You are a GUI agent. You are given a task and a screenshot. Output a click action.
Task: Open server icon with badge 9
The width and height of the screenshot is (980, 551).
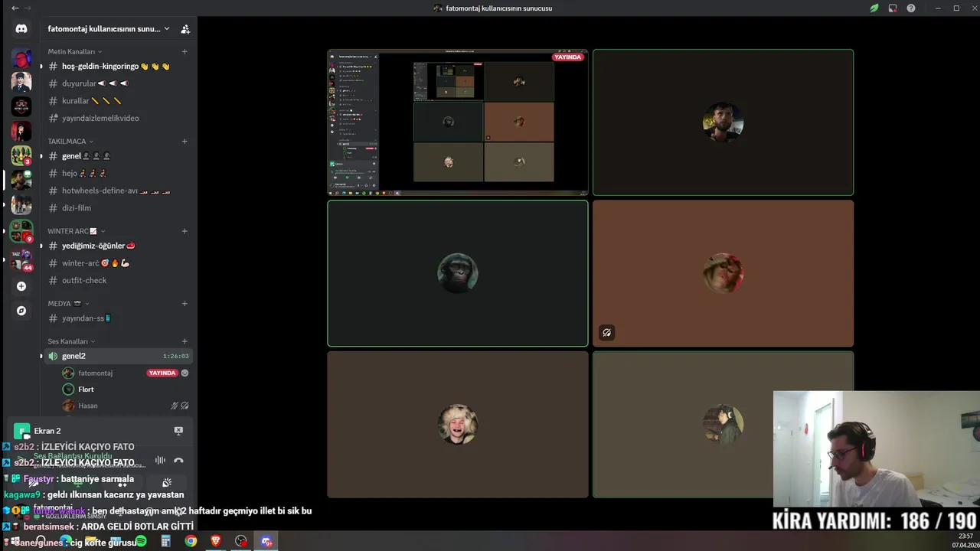click(21, 232)
